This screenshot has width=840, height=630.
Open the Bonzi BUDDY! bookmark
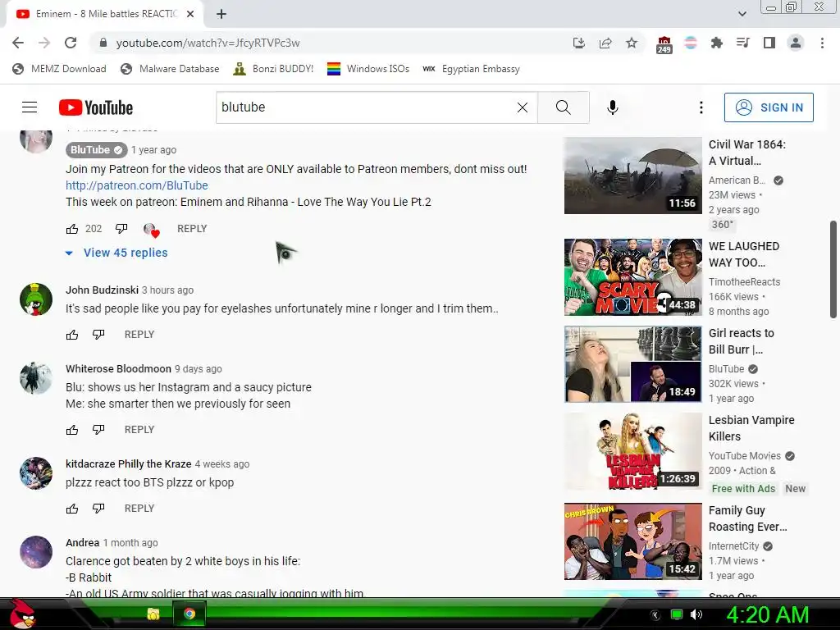point(273,69)
